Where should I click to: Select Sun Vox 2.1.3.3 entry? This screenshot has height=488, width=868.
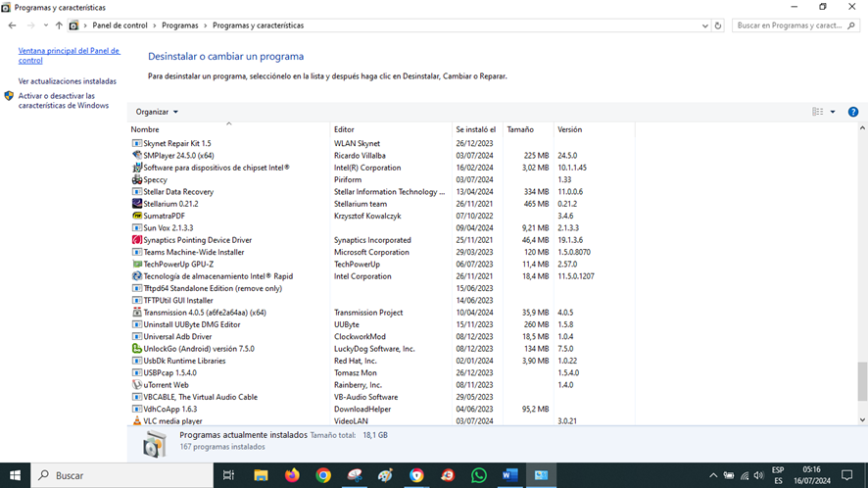click(x=382, y=227)
